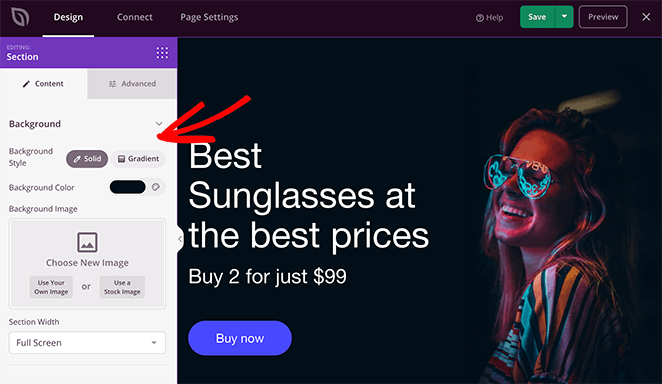Image resolution: width=662 pixels, height=384 pixels.
Task: Select the Solid background style
Action: pos(87,159)
